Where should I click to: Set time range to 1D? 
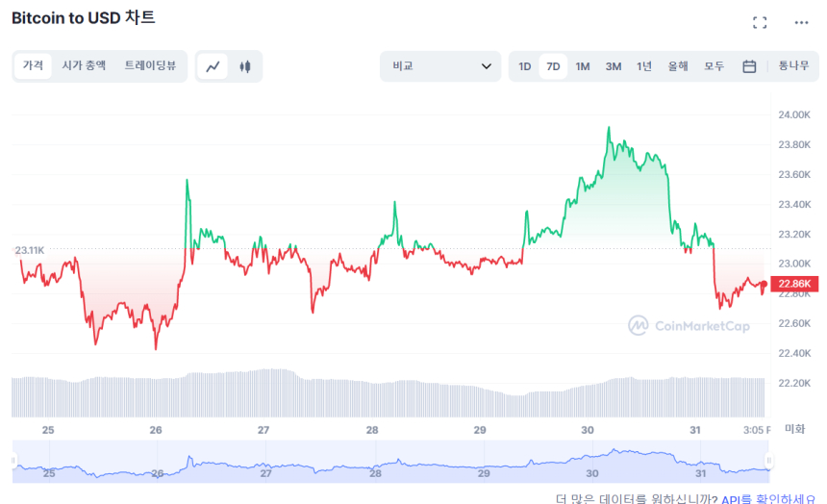point(525,66)
